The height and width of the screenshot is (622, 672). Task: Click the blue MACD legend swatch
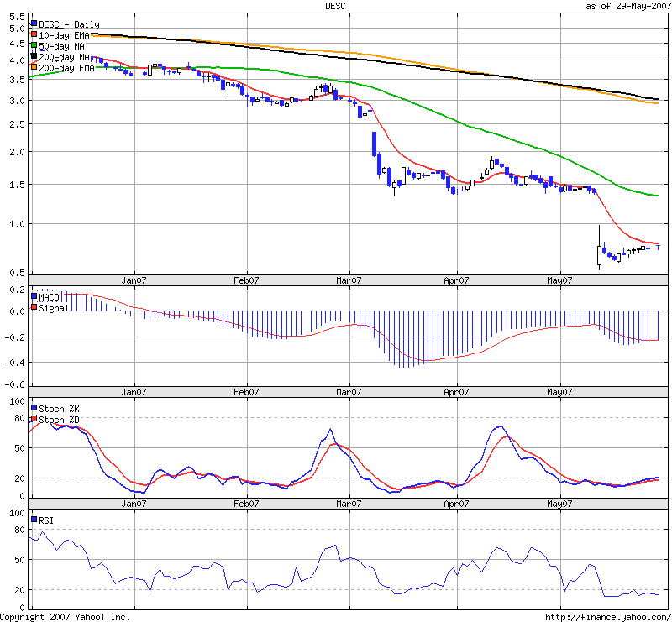coord(34,296)
